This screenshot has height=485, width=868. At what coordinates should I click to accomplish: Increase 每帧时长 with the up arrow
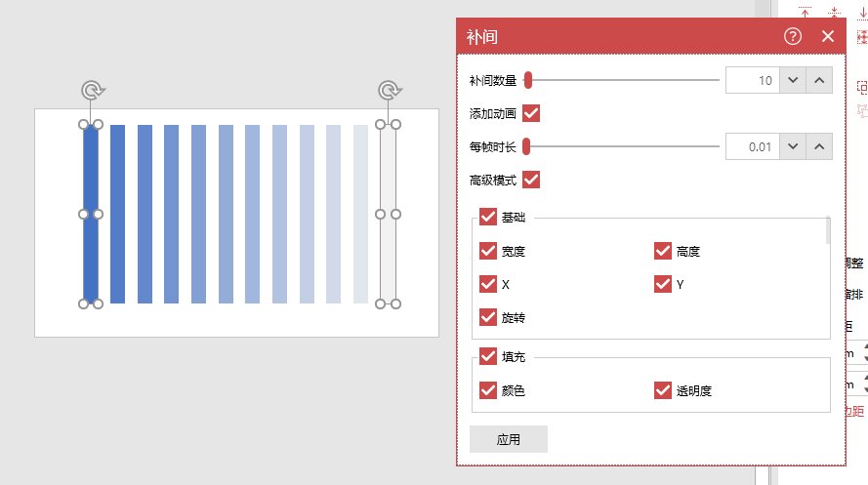coord(819,146)
